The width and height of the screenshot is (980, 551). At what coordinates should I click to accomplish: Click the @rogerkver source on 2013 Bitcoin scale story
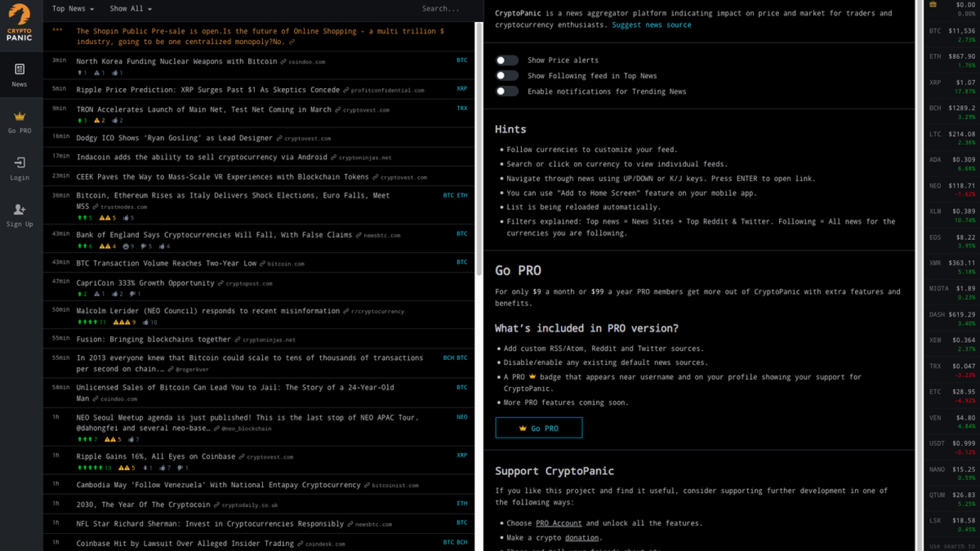coord(192,370)
